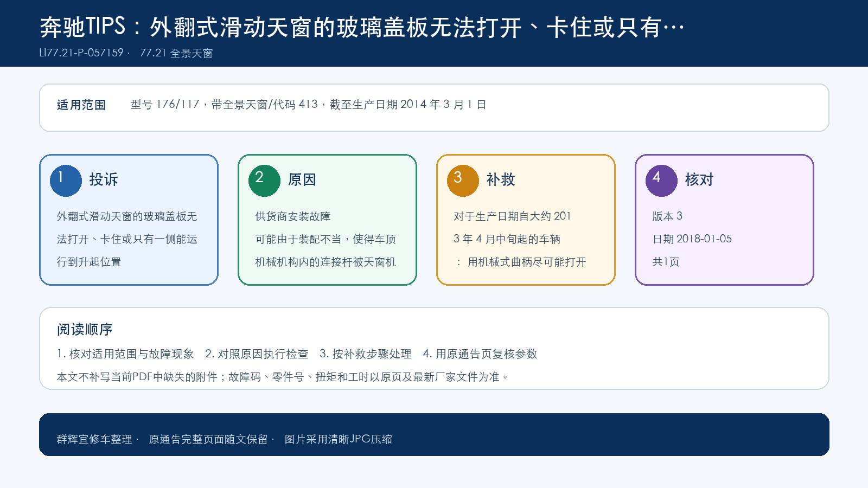Viewport: 868px width, 488px height.
Task: Select the 补救 card heading
Action: [501, 179]
